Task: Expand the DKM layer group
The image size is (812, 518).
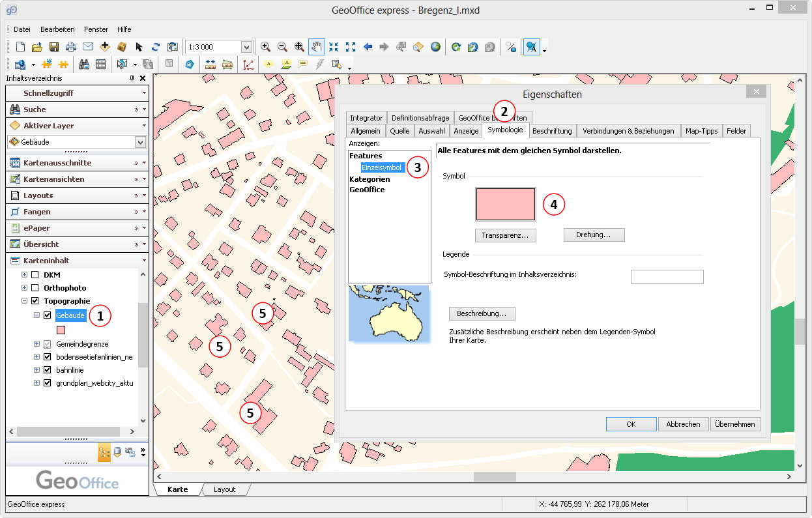Action: coord(25,275)
